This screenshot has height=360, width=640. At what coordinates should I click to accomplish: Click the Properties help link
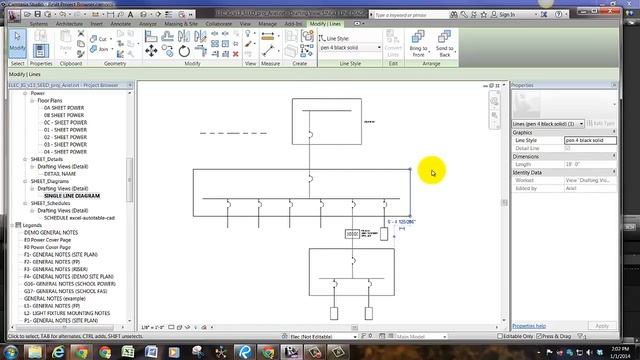tap(529, 326)
